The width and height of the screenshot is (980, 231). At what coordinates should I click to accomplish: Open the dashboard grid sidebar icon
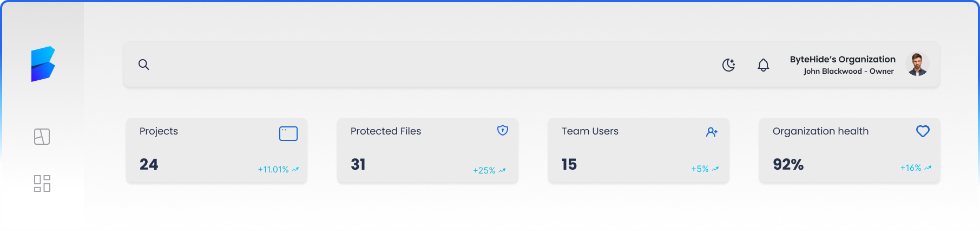tap(42, 183)
